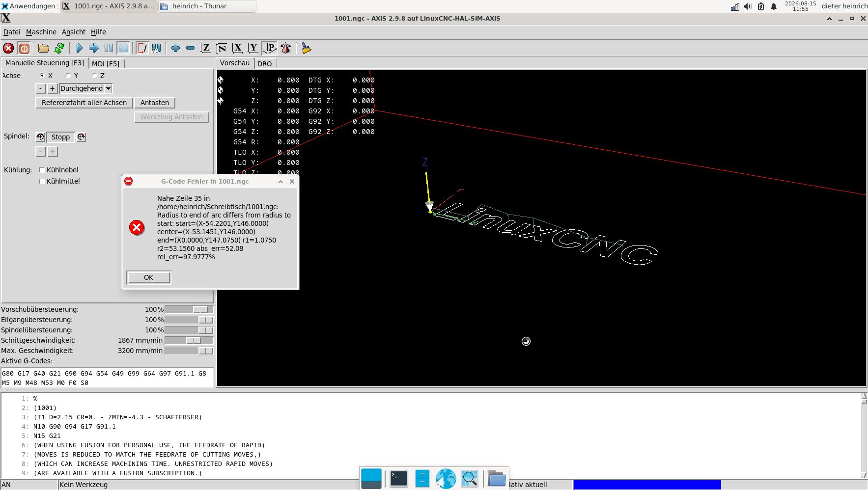Switch to Manuelle Steuerung [F3] tab

[x=45, y=63]
